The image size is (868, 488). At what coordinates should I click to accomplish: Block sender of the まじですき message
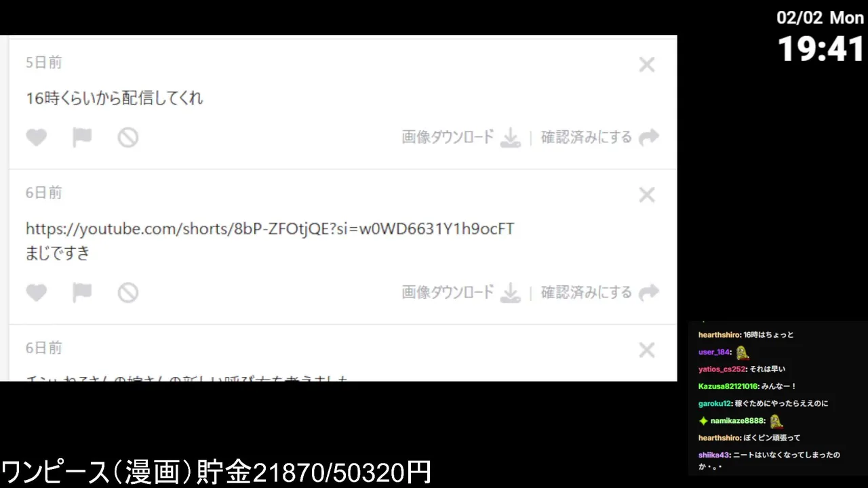[128, 293]
